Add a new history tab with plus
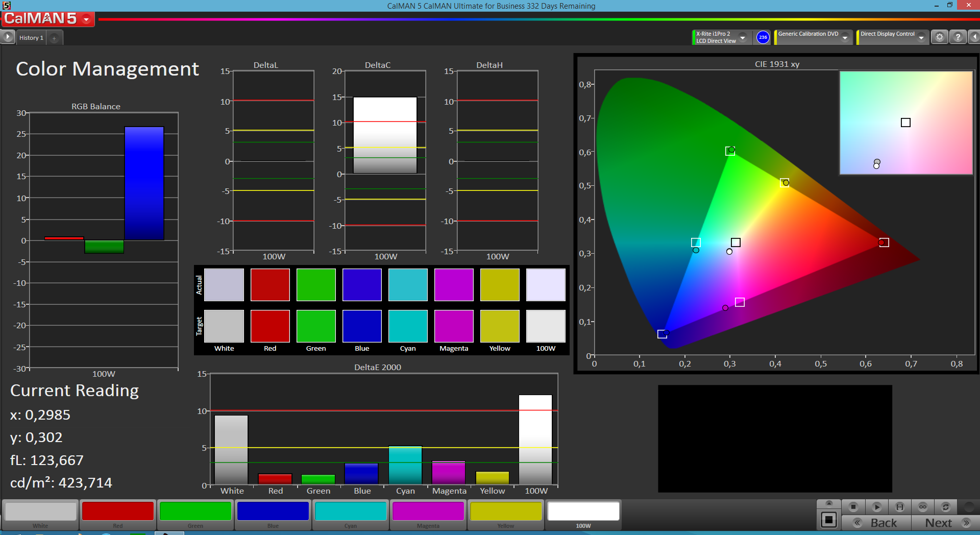The height and width of the screenshot is (535, 980). (x=54, y=38)
